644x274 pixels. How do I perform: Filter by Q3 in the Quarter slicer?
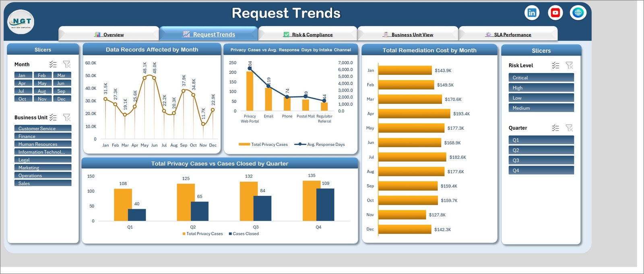click(x=541, y=160)
